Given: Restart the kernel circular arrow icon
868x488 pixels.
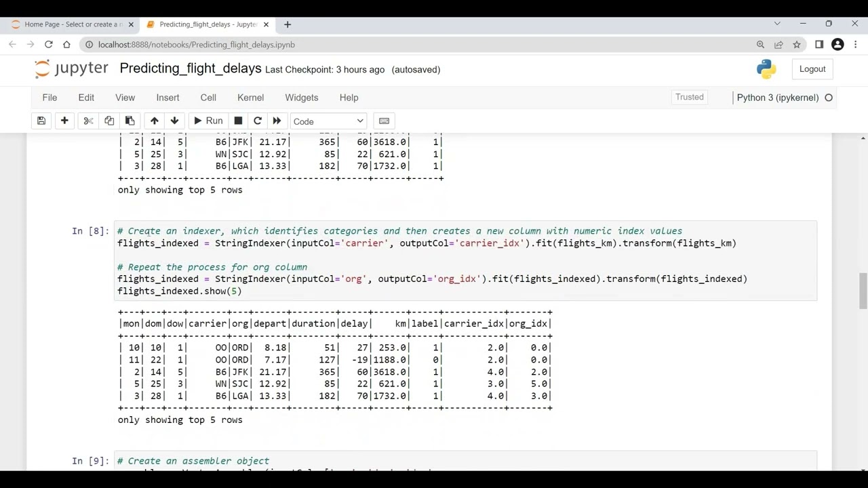Looking at the screenshot, I should point(258,121).
